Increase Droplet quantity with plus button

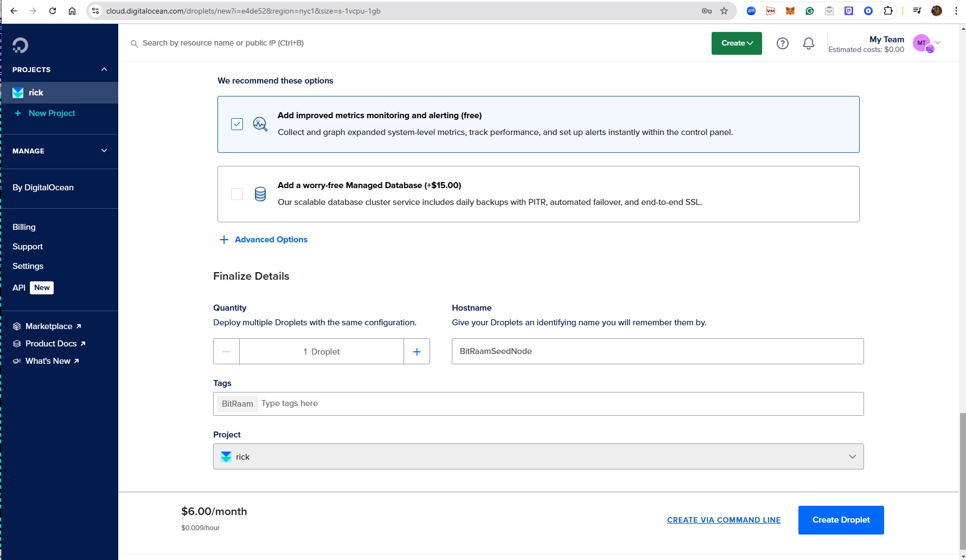417,351
